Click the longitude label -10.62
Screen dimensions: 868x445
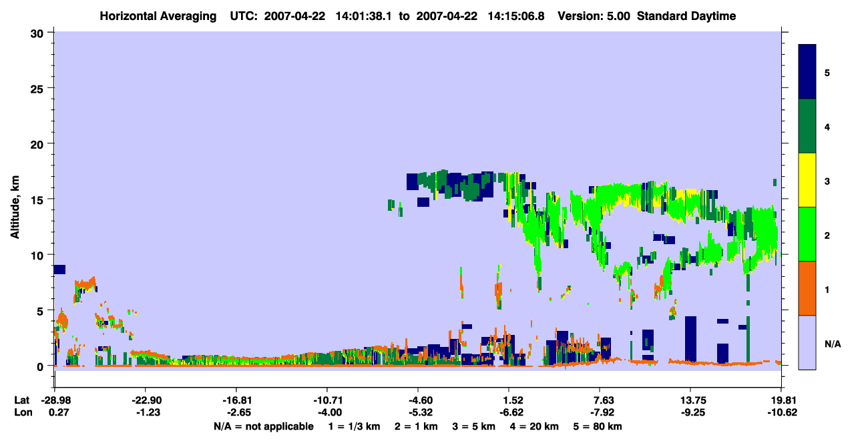781,412
